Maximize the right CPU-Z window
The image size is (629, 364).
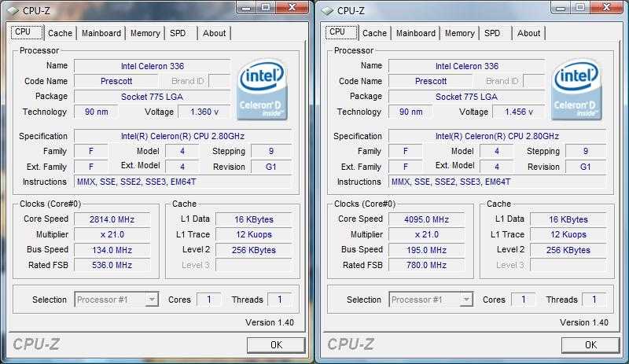[x=579, y=8]
